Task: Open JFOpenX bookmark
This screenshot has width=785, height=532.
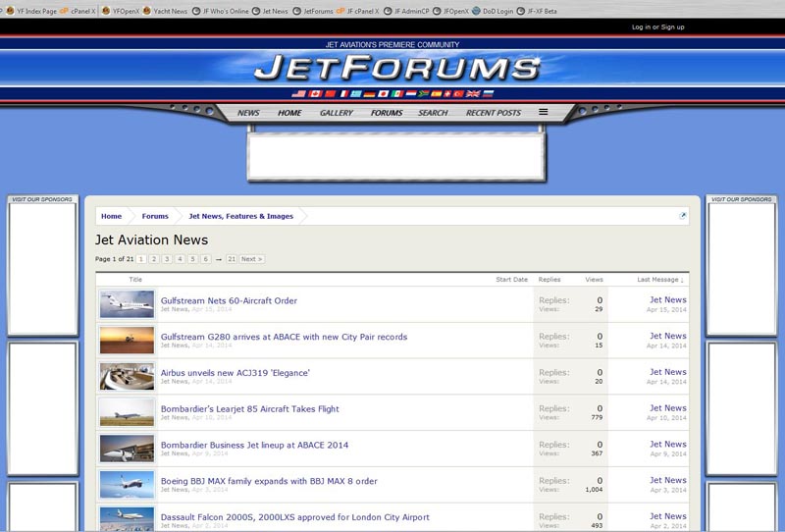Action: pyautogui.click(x=450, y=11)
